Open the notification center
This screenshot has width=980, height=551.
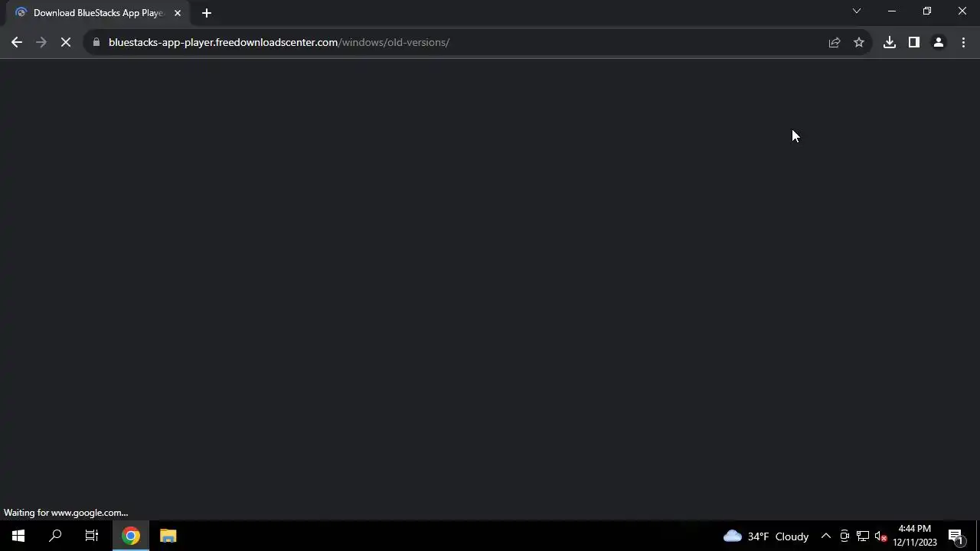click(956, 536)
